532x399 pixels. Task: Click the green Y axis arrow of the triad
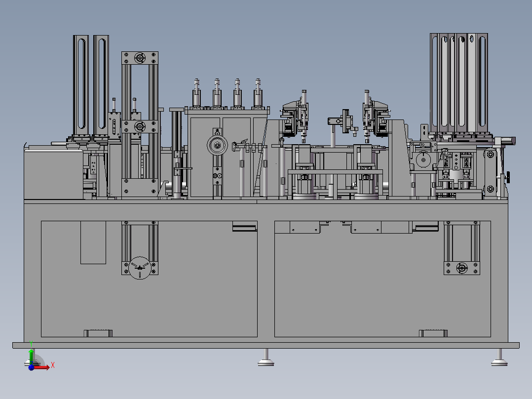click(x=31, y=355)
